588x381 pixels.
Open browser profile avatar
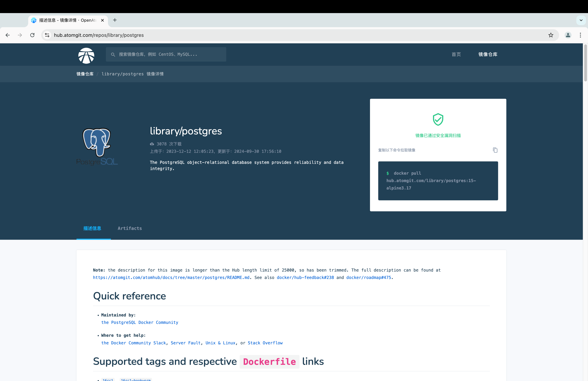coord(568,35)
